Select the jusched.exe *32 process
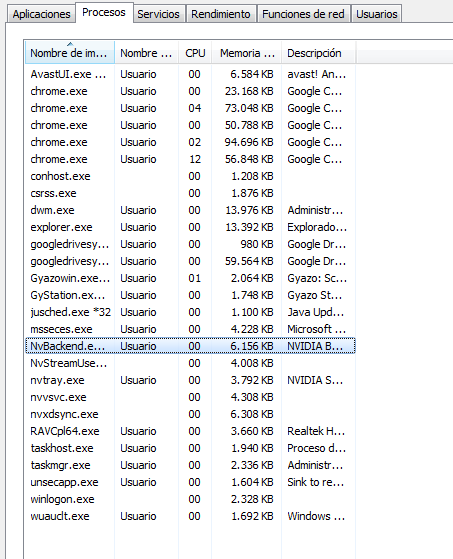The width and height of the screenshot is (453, 559). [x=190, y=312]
